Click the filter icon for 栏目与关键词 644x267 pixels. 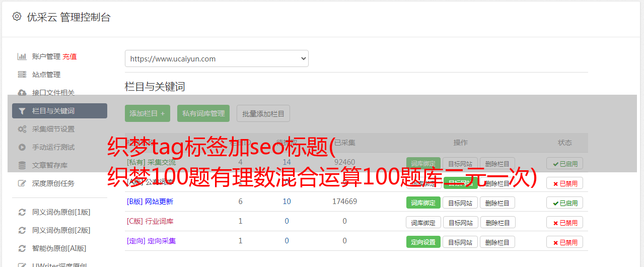point(22,111)
